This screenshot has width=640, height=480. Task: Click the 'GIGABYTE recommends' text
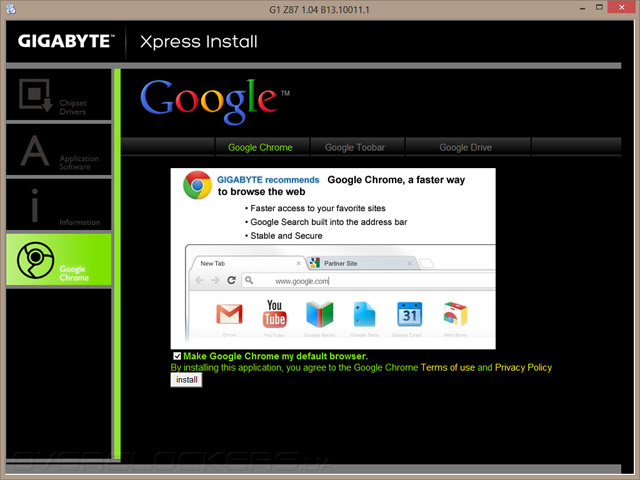(268, 180)
